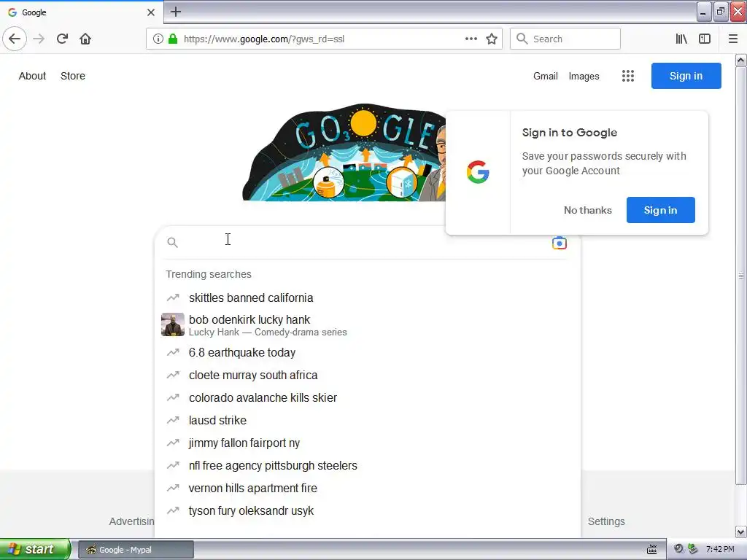This screenshot has width=747, height=560.
Task: Open the Windows start button
Action: (x=35, y=549)
